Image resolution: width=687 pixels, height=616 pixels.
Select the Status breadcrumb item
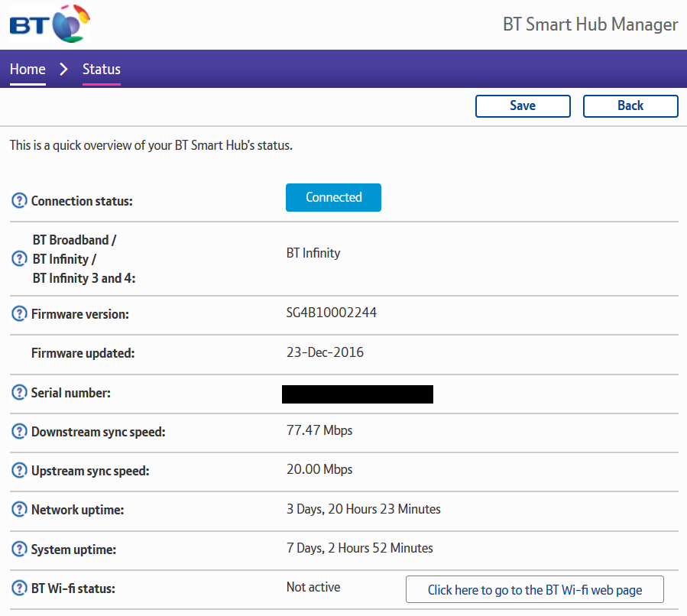(x=102, y=70)
